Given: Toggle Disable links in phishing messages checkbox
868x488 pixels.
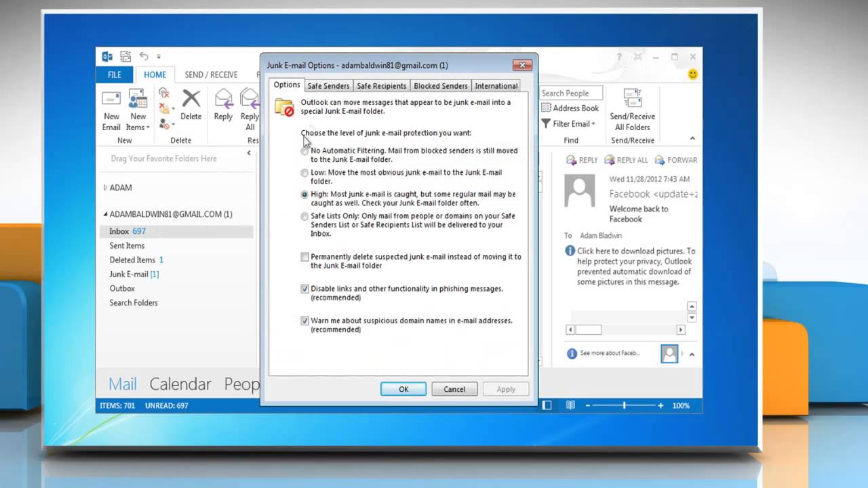Looking at the screenshot, I should (x=304, y=289).
